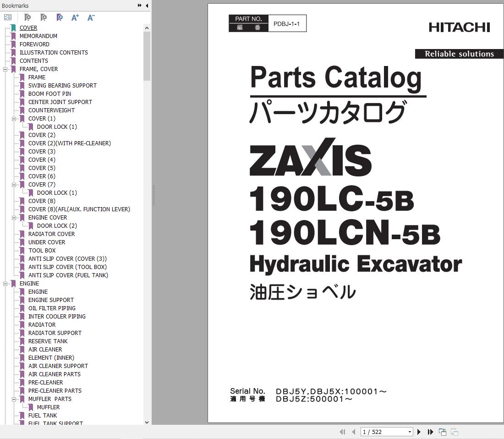Viewport: 504px width, 439px height.
Task: Click the bookmark ribbon icon beside AIR CLEANER
Action: coord(22,350)
